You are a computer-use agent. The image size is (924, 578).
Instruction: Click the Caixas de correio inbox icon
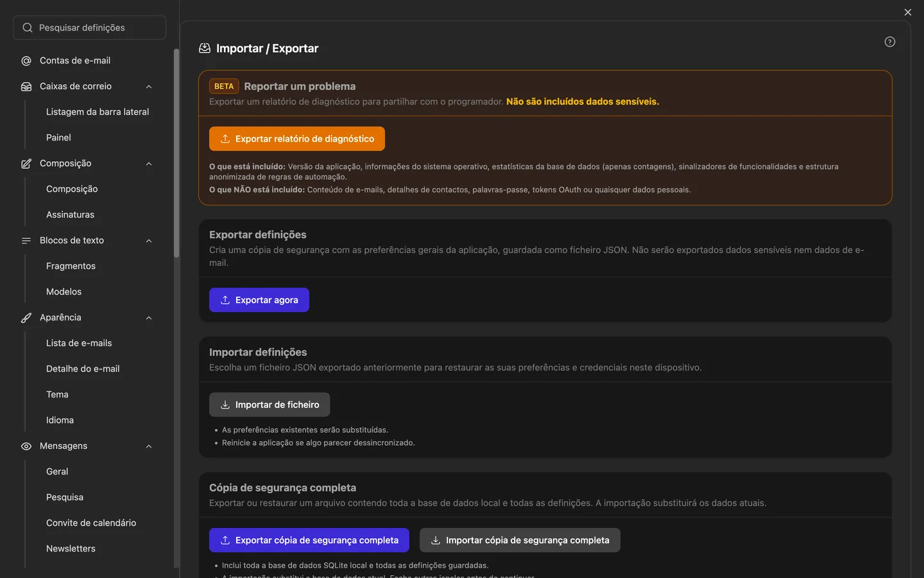coord(26,87)
